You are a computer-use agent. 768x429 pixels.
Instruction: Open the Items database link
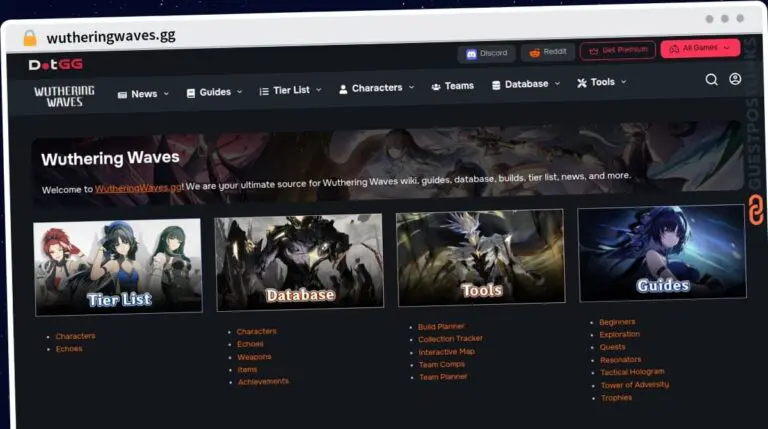tap(247, 369)
